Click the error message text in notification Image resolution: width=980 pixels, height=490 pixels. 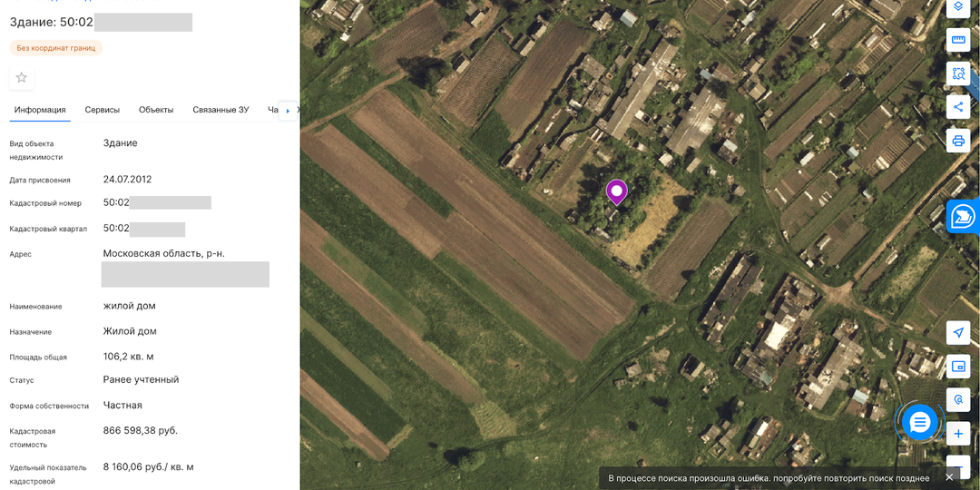point(769,478)
